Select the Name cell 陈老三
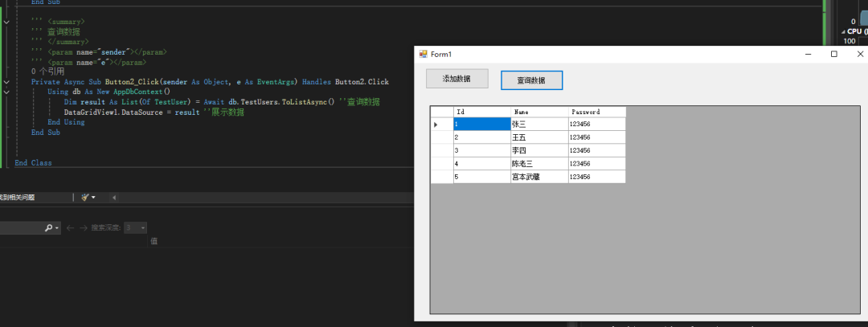The height and width of the screenshot is (327, 868). (539, 164)
